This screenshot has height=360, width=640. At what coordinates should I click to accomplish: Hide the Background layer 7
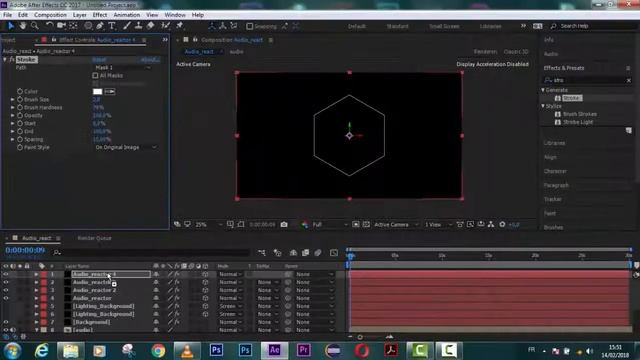tap(6, 322)
